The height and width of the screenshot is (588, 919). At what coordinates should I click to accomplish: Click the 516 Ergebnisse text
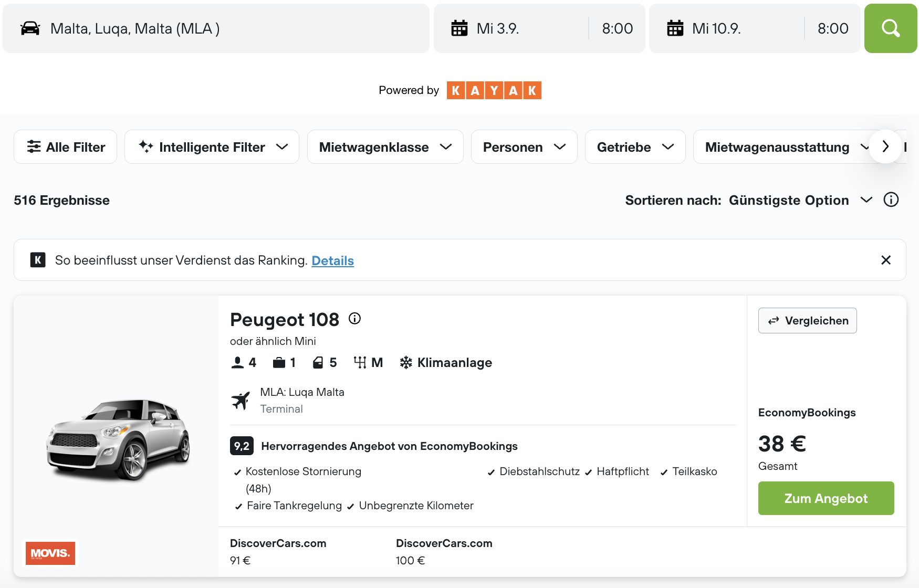click(61, 201)
